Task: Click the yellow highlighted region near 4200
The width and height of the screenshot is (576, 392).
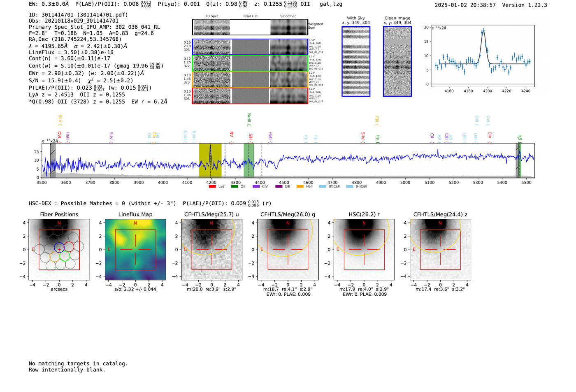Action: tap(210, 160)
